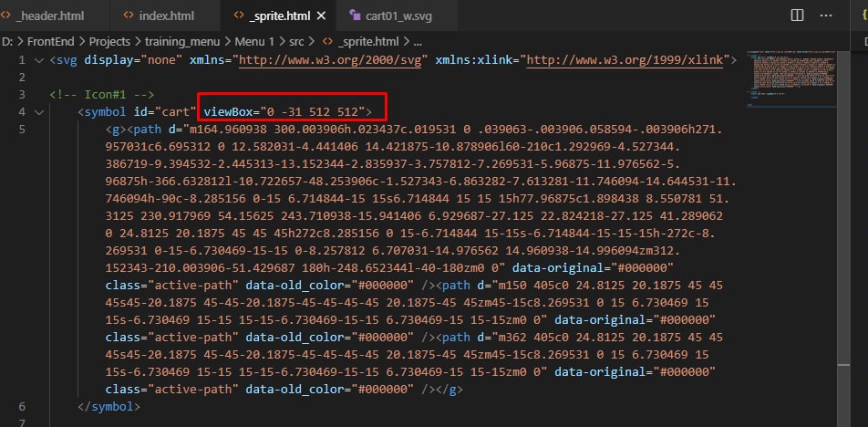The image size is (868, 427).
Task: Click the cart01_w.svg file type icon
Action: 355,16
